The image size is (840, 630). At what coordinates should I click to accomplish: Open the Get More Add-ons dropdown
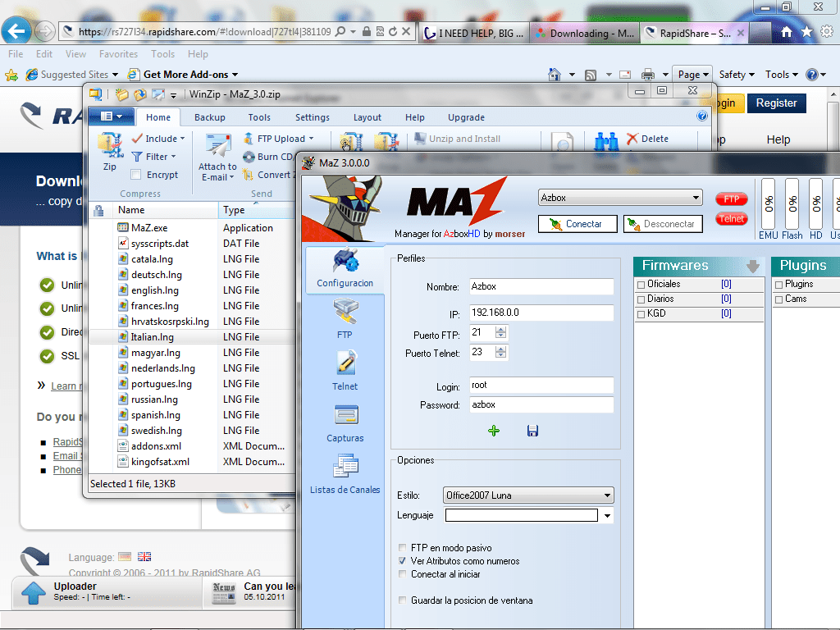[183, 75]
